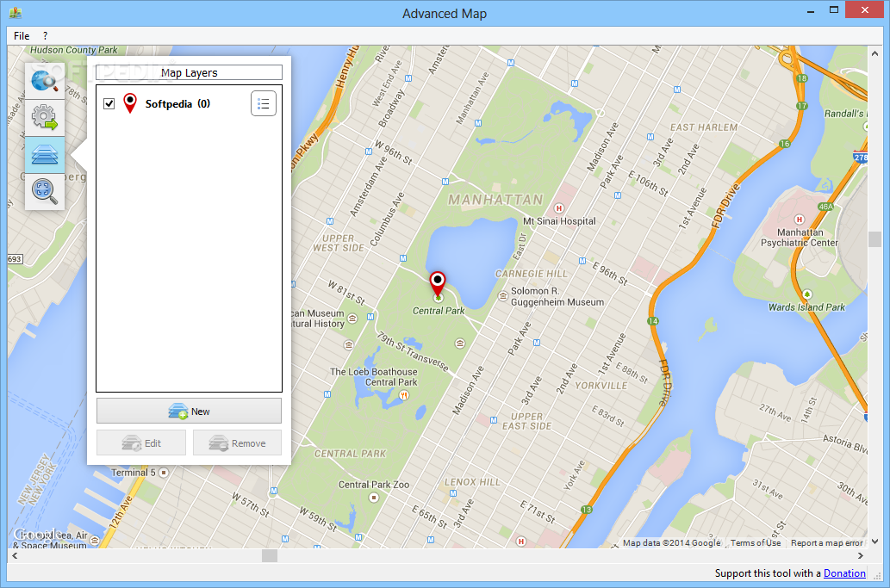Open the zoom-to-extent magnifier tool
Image resolution: width=890 pixels, height=588 pixels.
tap(44, 191)
